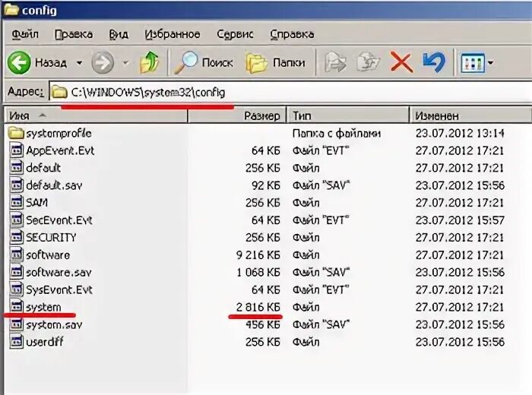Click the Move To folder toolbar icon
Viewport: 532px width, 395px height.
coord(335,62)
